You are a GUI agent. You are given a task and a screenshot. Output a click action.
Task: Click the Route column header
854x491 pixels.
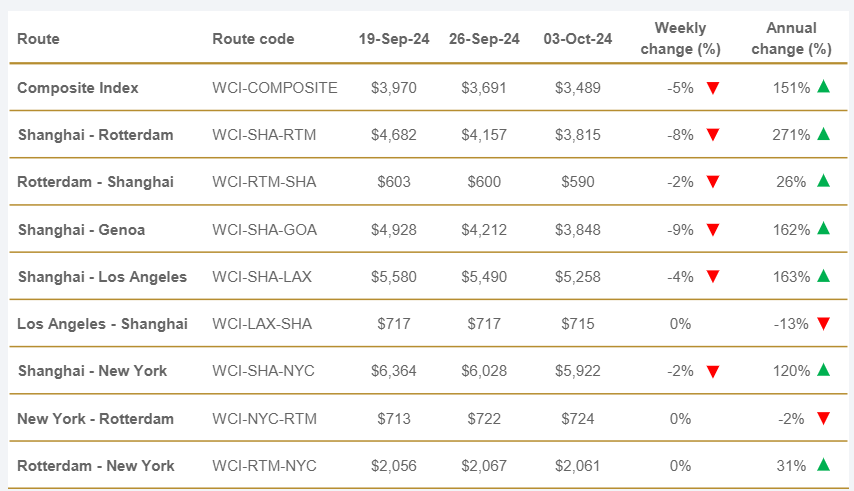tap(38, 39)
